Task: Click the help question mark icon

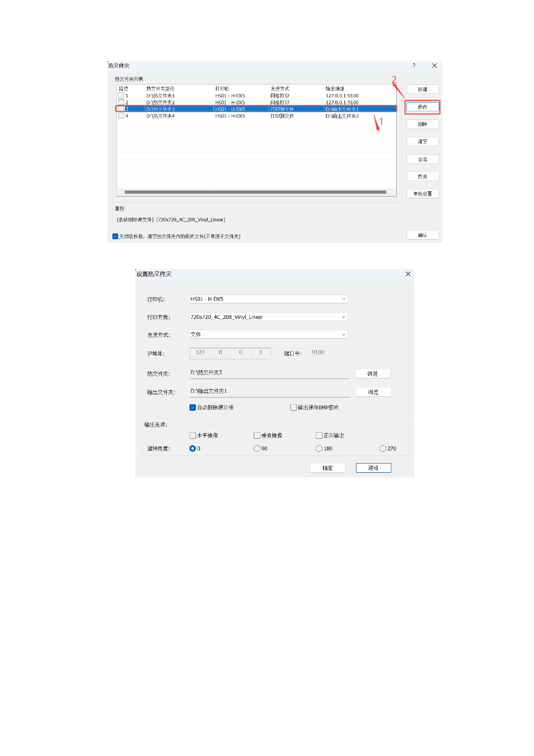Action: tap(414, 66)
